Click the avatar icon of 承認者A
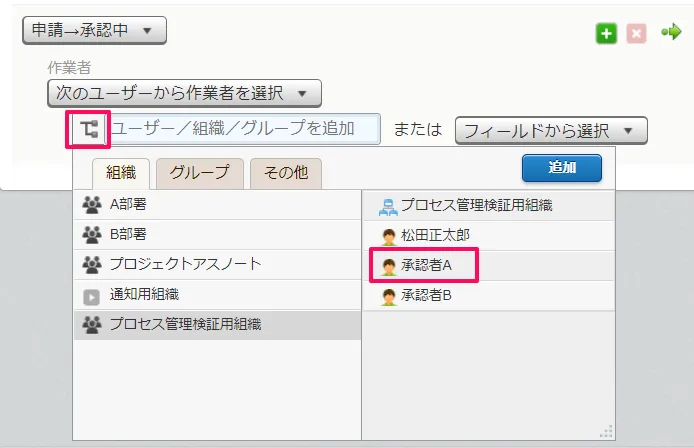Viewport: 694px width, 448px height. (389, 267)
